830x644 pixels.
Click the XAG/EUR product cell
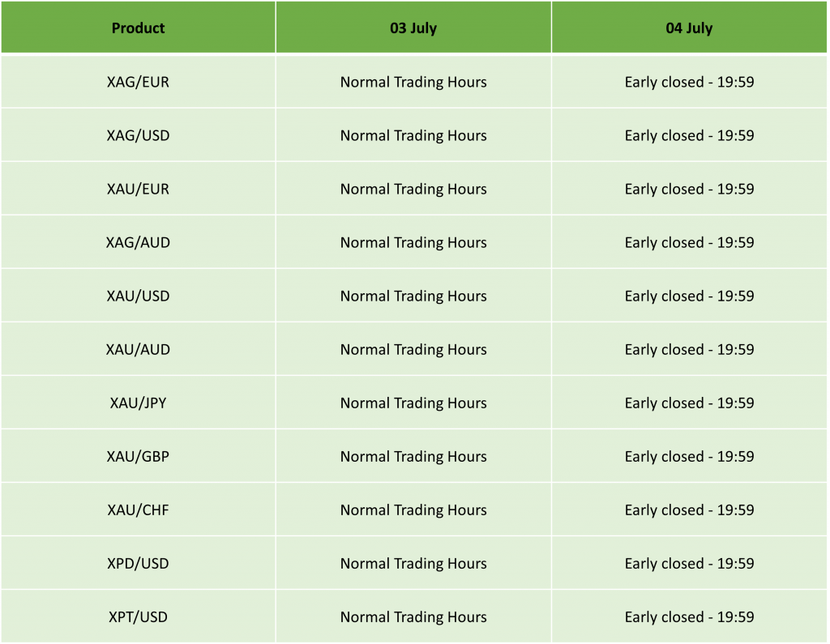point(138,82)
